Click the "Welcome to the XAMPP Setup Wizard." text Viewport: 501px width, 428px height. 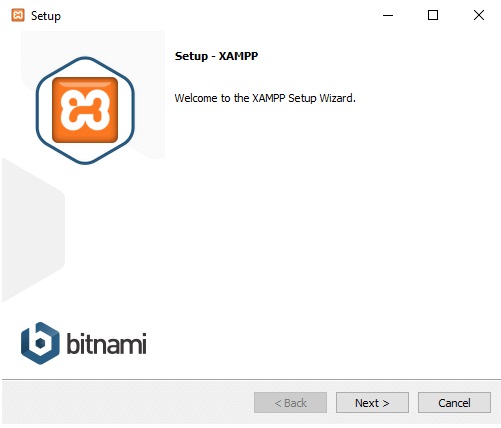tap(265, 98)
